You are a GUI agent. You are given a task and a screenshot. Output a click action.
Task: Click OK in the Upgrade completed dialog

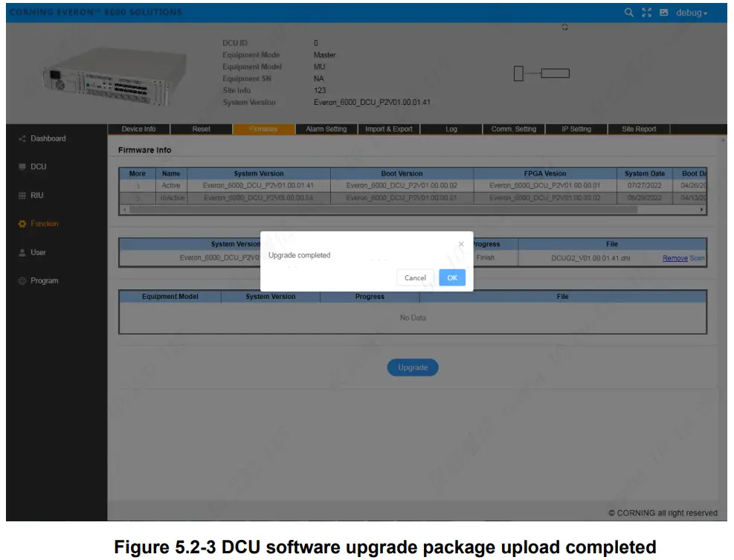[452, 277]
